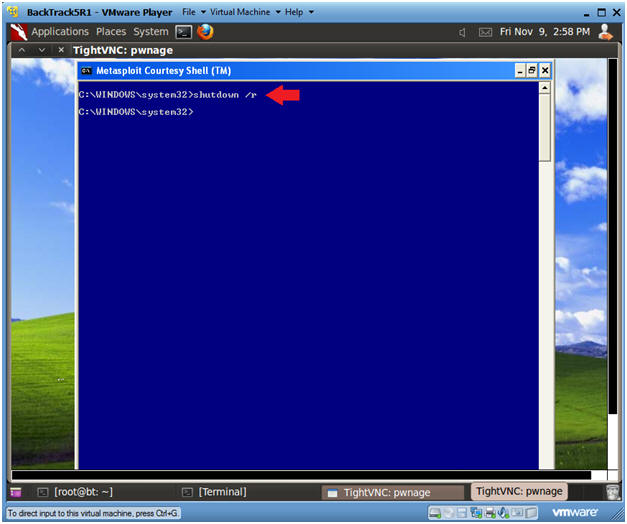Click the VMware printer device icon
Image resolution: width=627 pixels, height=524 pixels.
[490, 512]
